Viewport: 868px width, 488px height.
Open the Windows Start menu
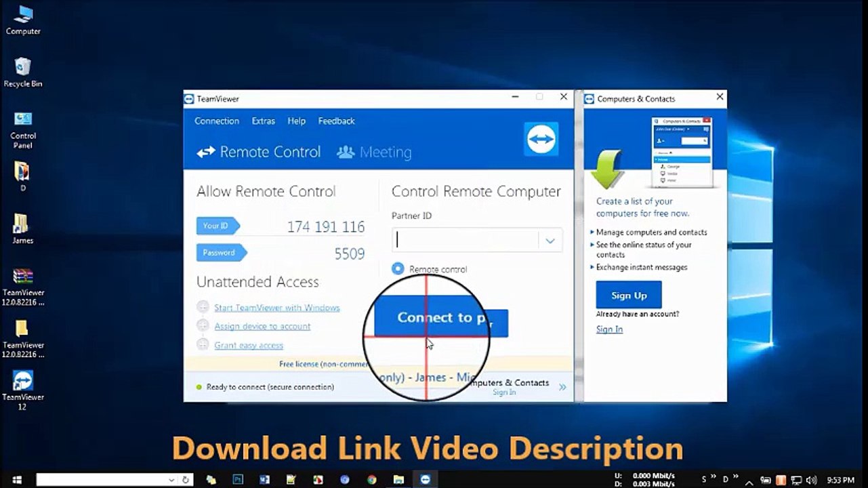click(x=17, y=480)
